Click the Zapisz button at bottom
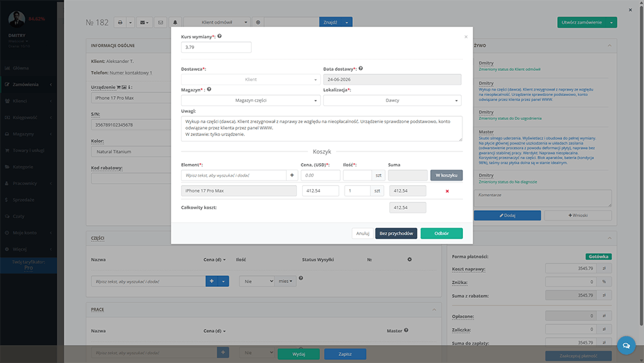 tap(345, 354)
